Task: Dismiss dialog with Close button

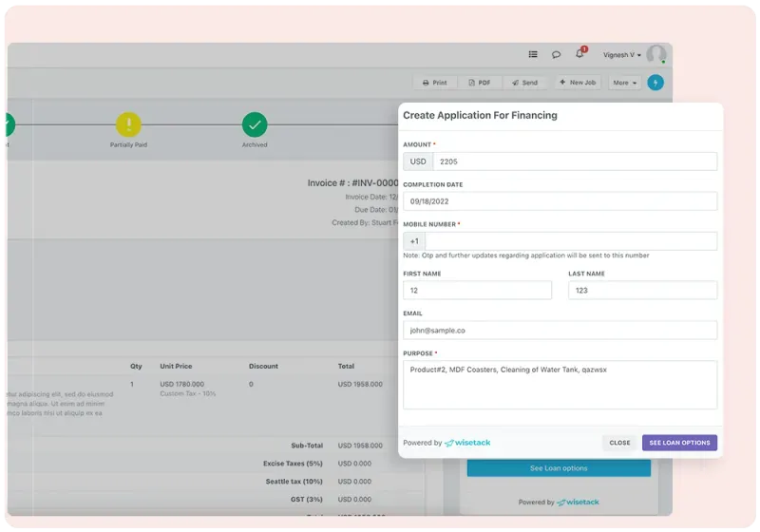Action: [x=619, y=443]
